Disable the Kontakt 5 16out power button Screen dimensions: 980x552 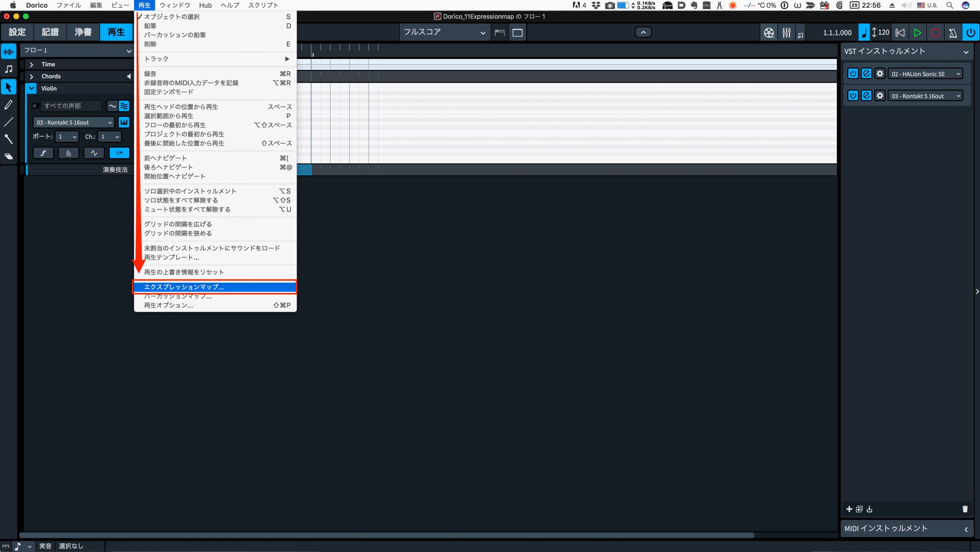pos(853,95)
